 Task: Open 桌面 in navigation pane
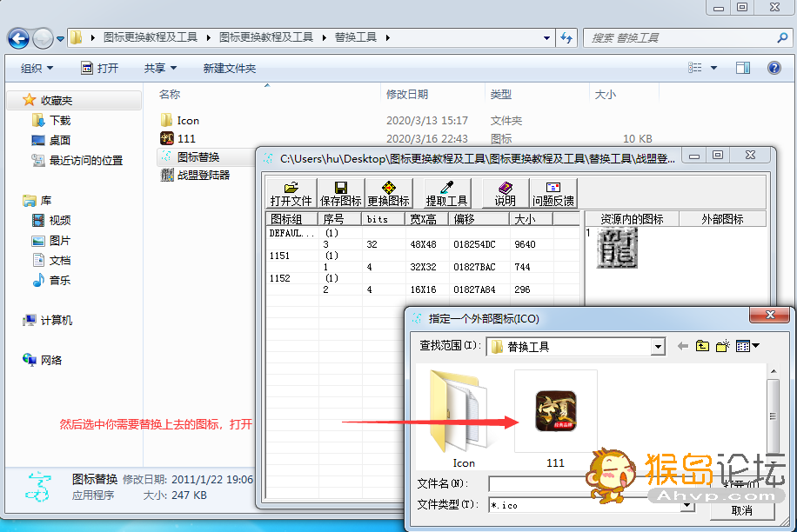pyautogui.click(x=60, y=140)
